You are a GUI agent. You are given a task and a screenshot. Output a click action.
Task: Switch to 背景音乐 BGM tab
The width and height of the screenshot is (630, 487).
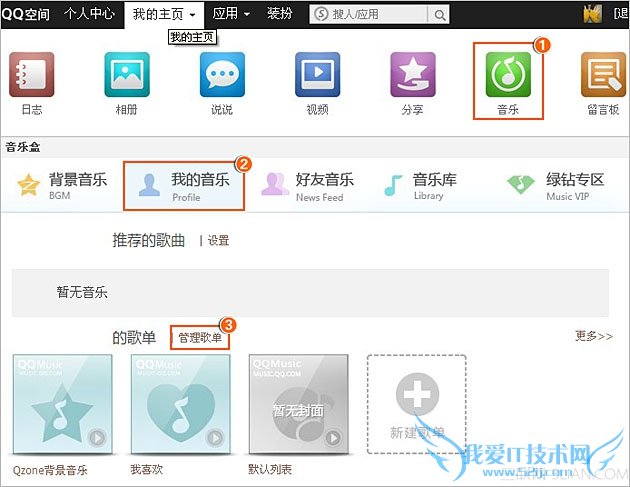pos(62,185)
